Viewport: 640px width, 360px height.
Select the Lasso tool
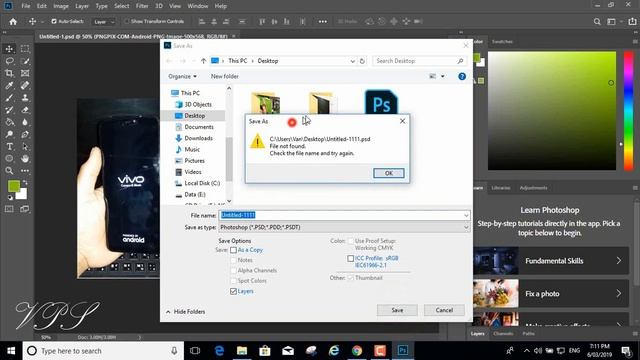pyautogui.click(x=9, y=61)
